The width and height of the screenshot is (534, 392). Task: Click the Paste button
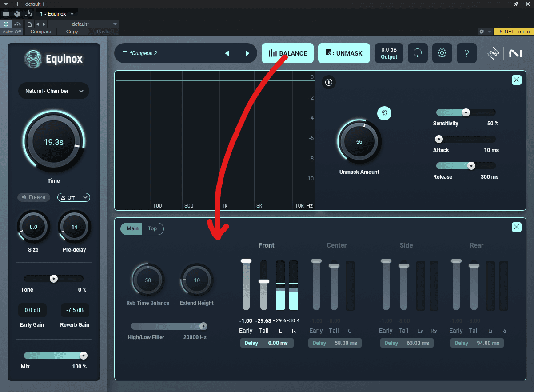pos(103,32)
